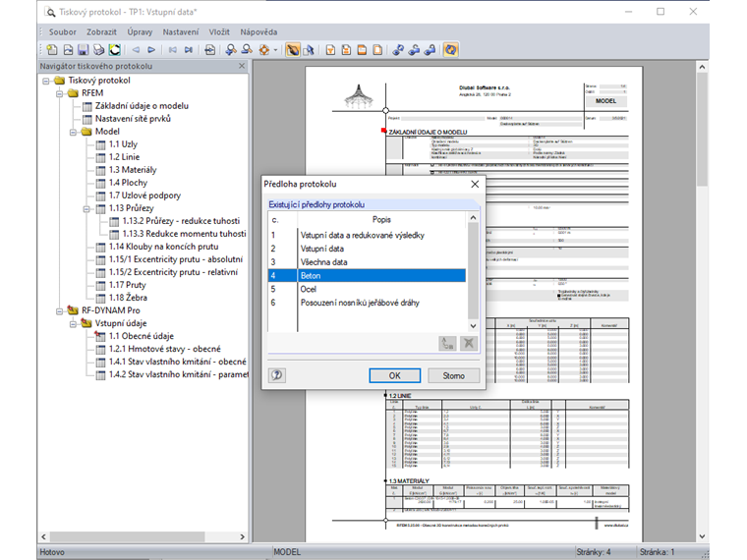The width and height of the screenshot is (747, 560).
Task: Select 1.13.2 Průřezy - redukce tuhosti
Action: [181, 221]
